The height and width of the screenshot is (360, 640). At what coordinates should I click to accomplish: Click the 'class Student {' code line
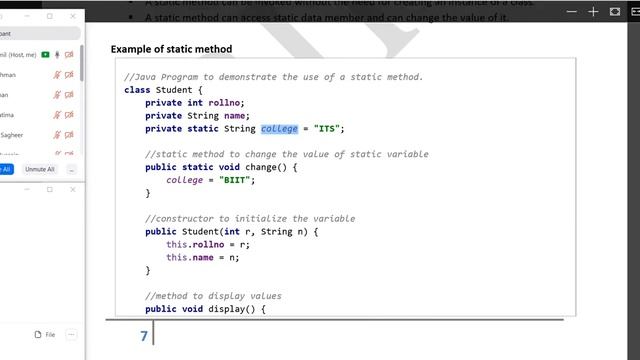pyautogui.click(x=163, y=90)
